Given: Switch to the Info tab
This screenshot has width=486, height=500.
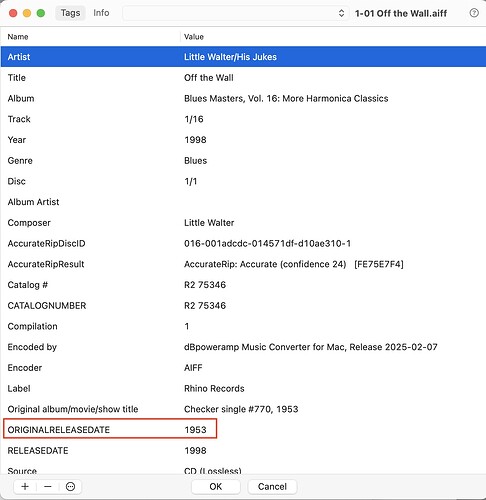Looking at the screenshot, I should point(101,13).
